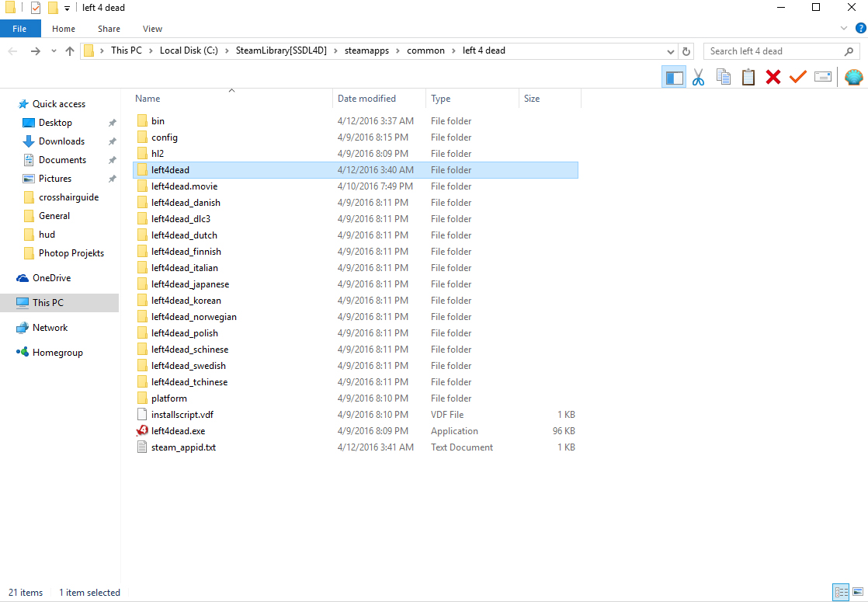Viewport: 868px width, 602px height.
Task: Click 'steamapps' breadcrumb
Action: 366,50
